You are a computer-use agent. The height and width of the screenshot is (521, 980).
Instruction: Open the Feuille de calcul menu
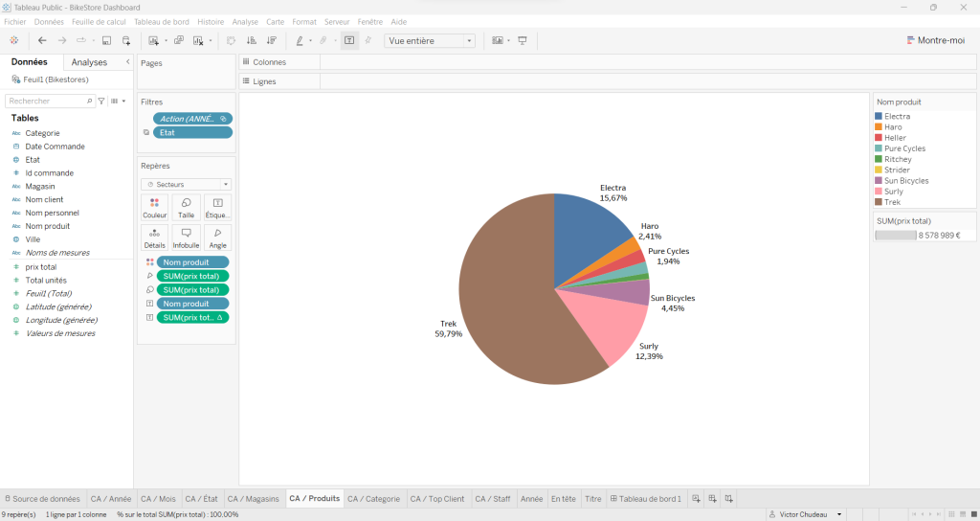pyautogui.click(x=99, y=22)
